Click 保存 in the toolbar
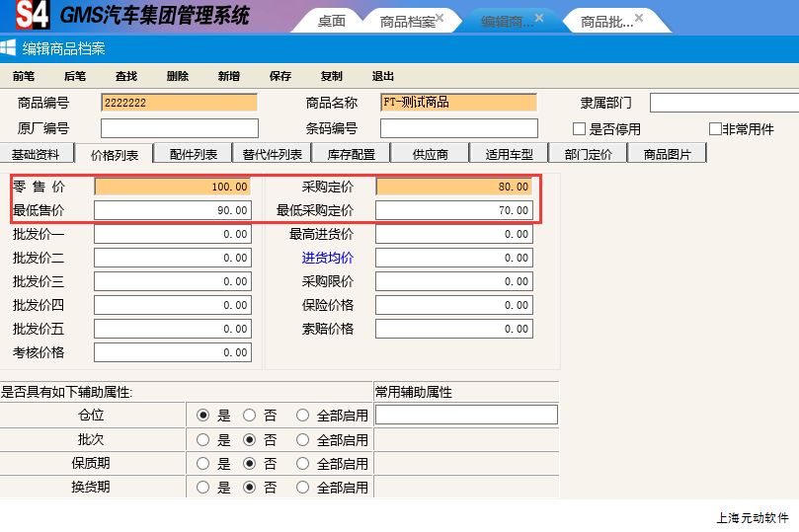Viewport: 799px width, 532px height. click(x=280, y=76)
